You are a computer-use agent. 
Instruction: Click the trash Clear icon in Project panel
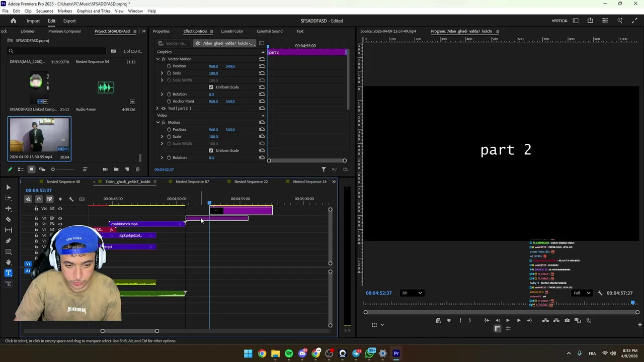(x=137, y=169)
